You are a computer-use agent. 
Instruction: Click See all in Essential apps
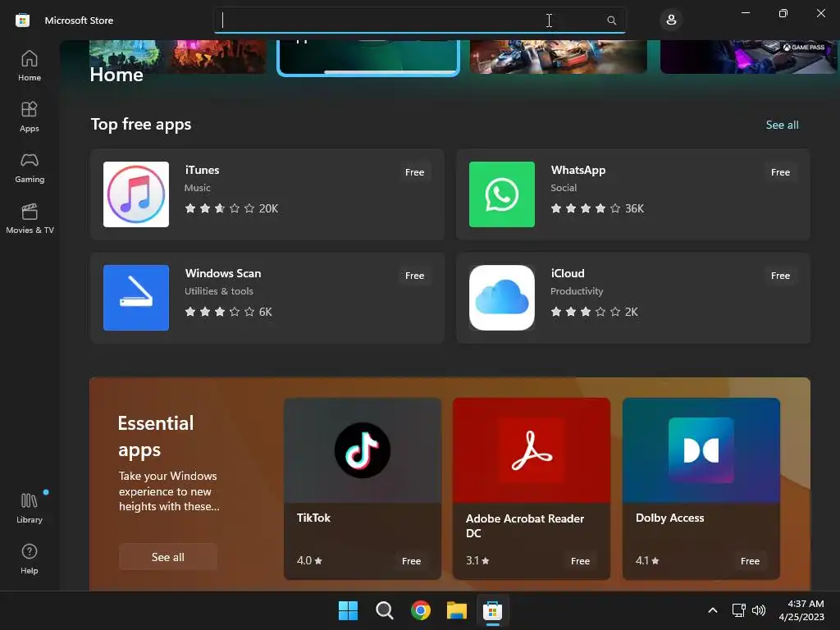click(x=167, y=557)
